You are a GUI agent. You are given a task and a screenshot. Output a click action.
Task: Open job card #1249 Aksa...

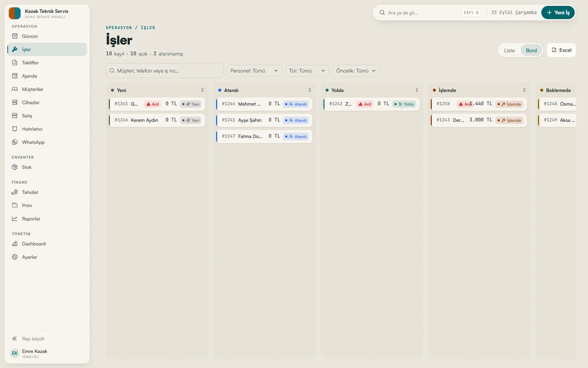(x=557, y=120)
